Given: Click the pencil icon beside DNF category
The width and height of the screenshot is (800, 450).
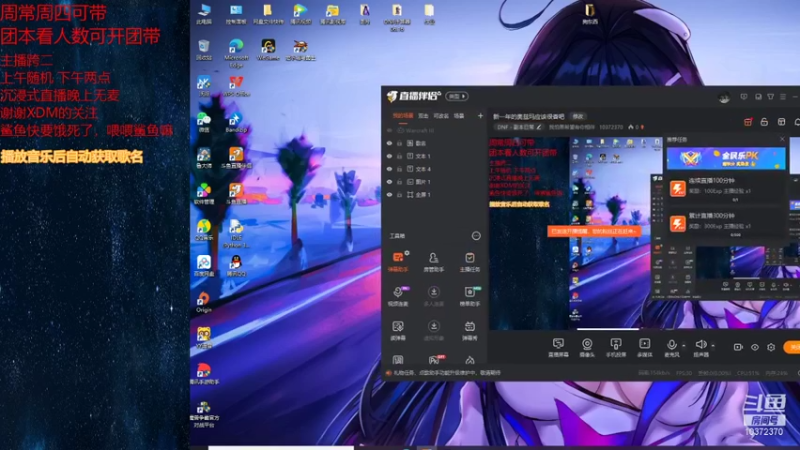Looking at the screenshot, I should [539, 127].
